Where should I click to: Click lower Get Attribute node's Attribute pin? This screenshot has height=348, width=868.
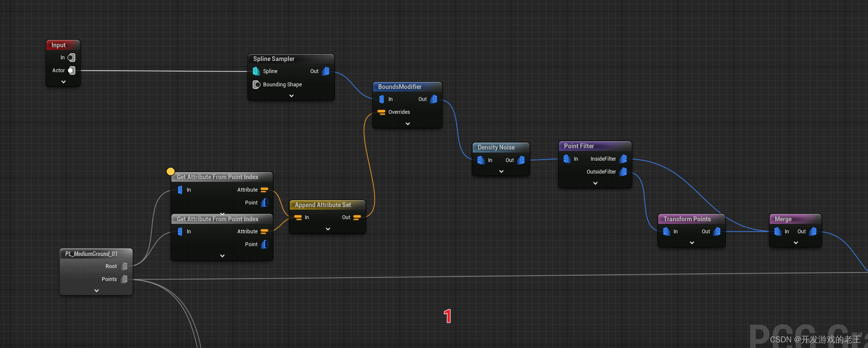[264, 232]
